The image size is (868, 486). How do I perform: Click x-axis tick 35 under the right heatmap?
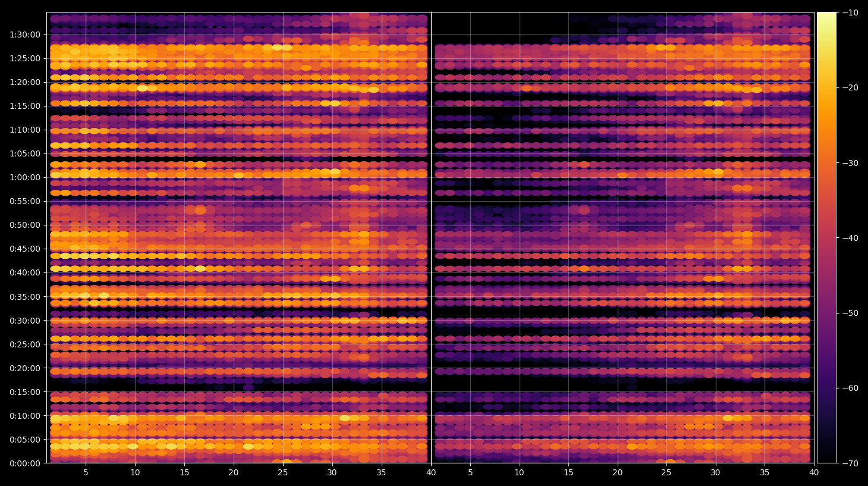765,473
